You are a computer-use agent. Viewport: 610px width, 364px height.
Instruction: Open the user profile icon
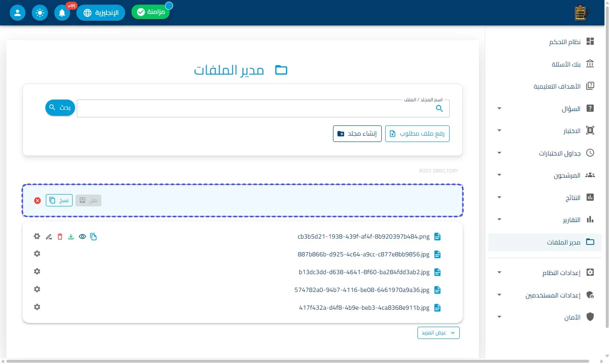(17, 13)
